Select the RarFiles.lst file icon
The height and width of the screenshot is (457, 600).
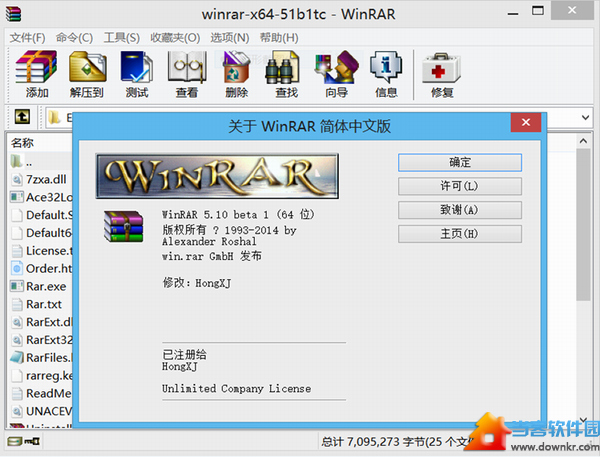point(16,357)
